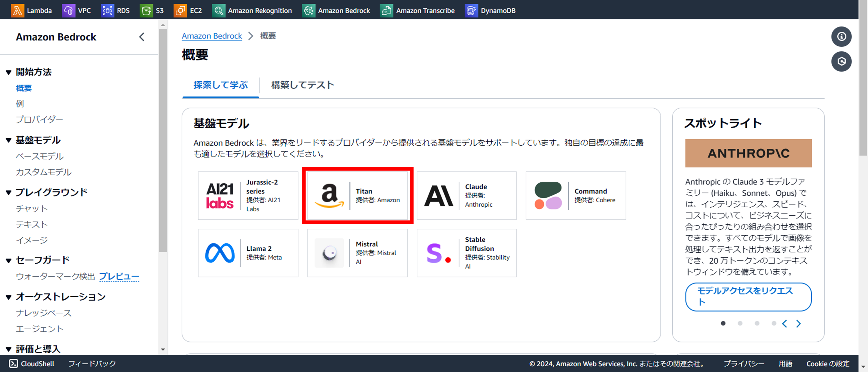Collapse the 開始方法 sidebar section
Screen dimensions: 868x372
[9, 72]
